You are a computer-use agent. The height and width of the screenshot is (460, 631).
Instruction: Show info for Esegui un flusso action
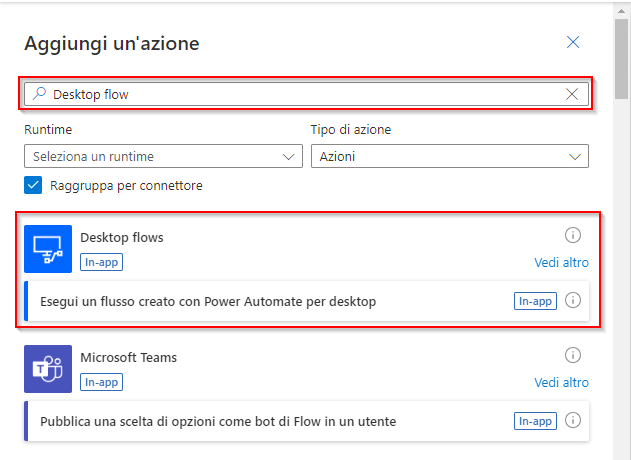pos(573,300)
